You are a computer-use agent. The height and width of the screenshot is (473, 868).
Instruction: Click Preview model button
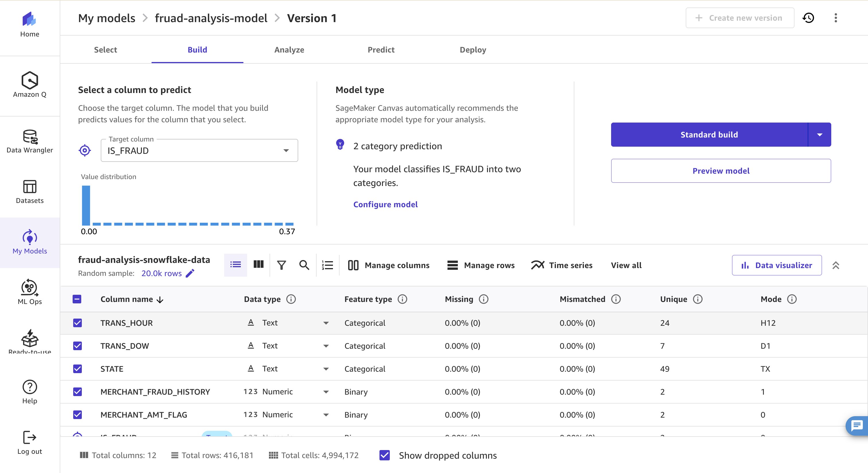pos(721,171)
